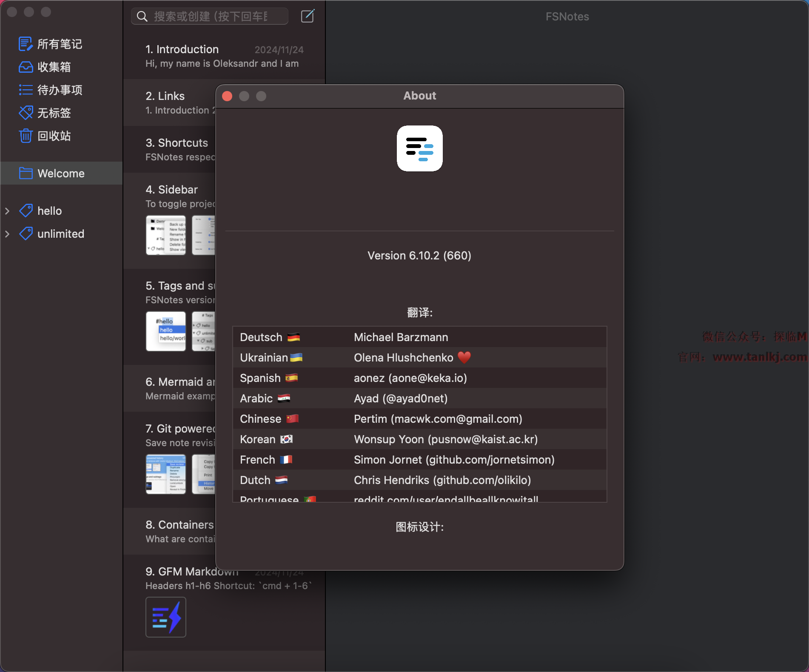Close the About window
This screenshot has height=672, width=809.
click(227, 96)
